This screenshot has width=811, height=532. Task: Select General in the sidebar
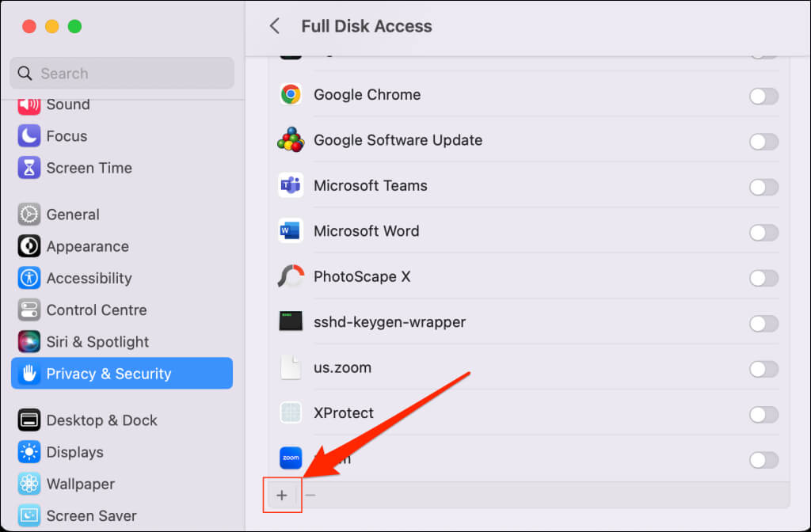pos(121,215)
